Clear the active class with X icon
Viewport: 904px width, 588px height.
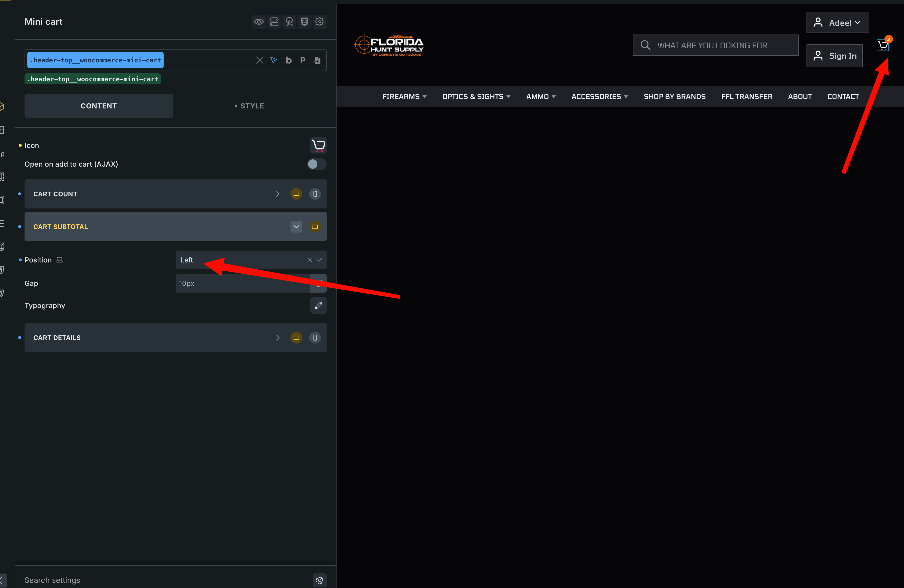pyautogui.click(x=259, y=60)
